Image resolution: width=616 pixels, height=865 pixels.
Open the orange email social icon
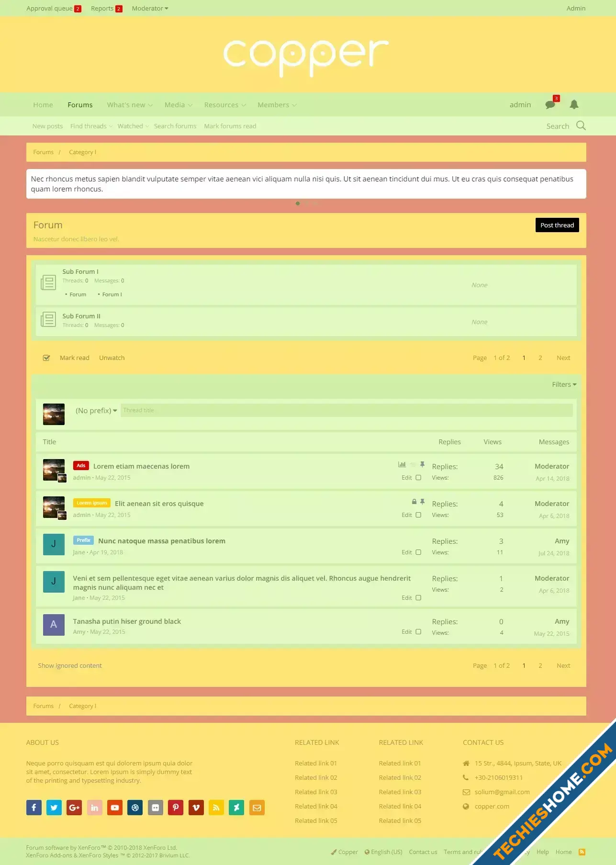tap(257, 808)
